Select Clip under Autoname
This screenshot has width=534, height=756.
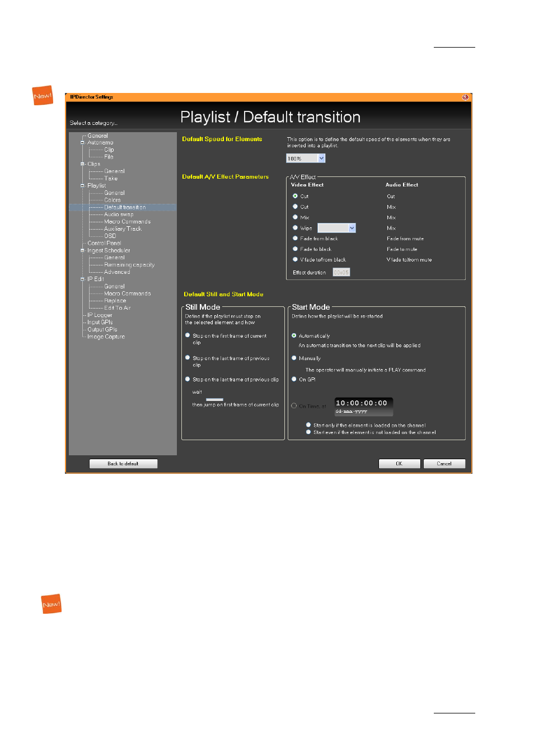[109, 150]
